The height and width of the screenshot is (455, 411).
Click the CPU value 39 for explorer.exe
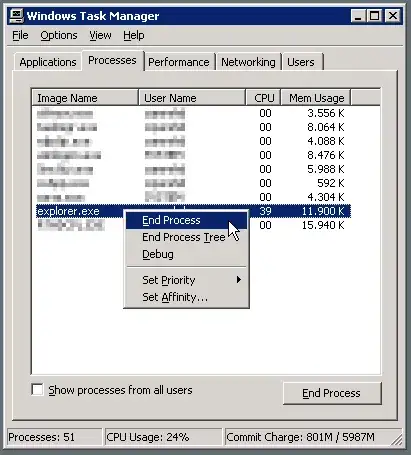pos(265,211)
